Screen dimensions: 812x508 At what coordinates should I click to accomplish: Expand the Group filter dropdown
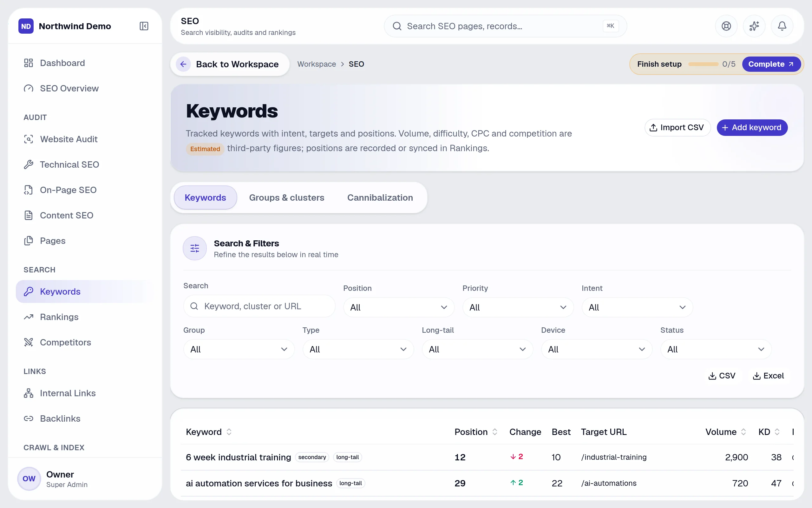pyautogui.click(x=239, y=350)
